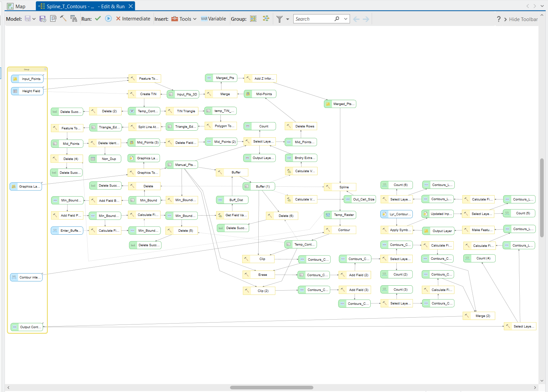Click the Create TIN tool element

(144, 94)
